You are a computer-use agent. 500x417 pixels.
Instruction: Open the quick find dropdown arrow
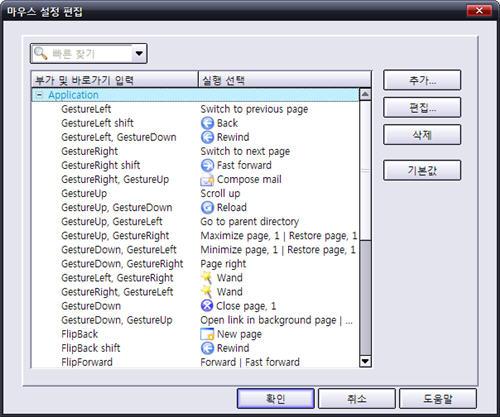click(139, 53)
